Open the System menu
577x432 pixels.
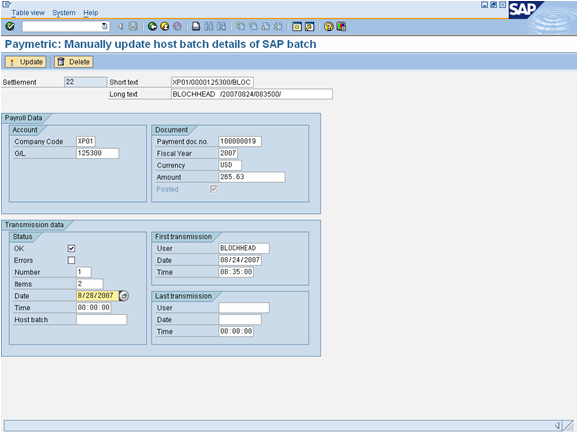coord(64,13)
